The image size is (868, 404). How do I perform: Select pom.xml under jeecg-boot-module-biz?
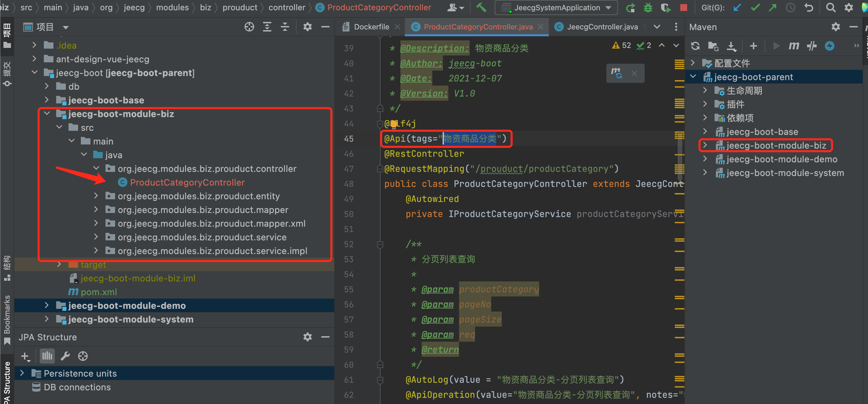tap(99, 292)
